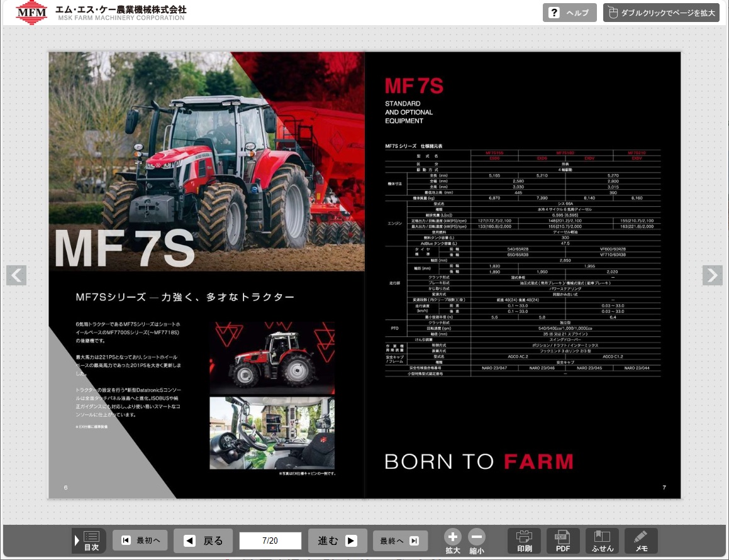Click the STANDARD AND OPTIONAL EQUIPMENT text
Screen dimensions: 729x560
409,112
